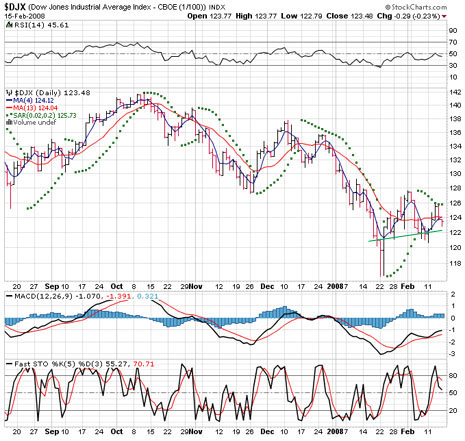Click the Open 123.77 value
Image resolution: width=465 pixels, height=441 pixels.
click(209, 16)
